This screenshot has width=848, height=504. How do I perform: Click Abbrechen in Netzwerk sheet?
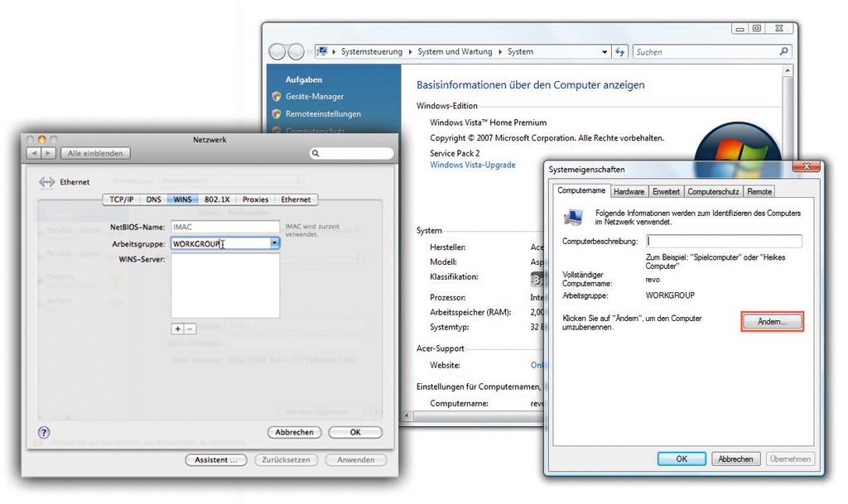click(x=294, y=432)
